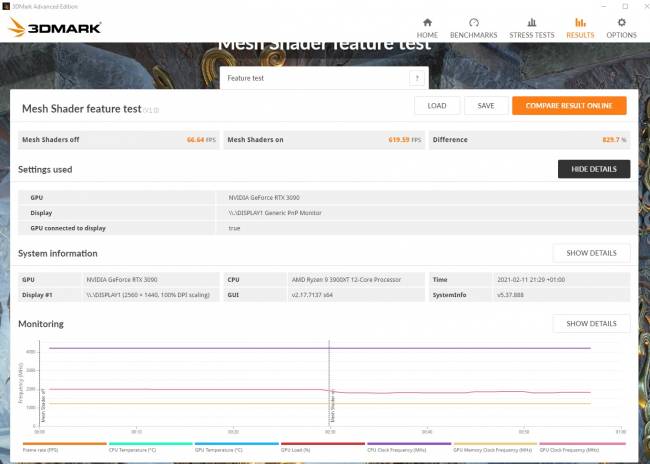This screenshot has width=650, height=464.
Task: Open the Benchmarks section
Action: click(474, 27)
